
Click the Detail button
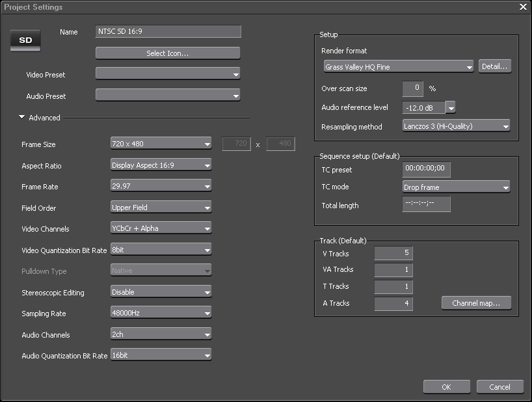click(495, 66)
